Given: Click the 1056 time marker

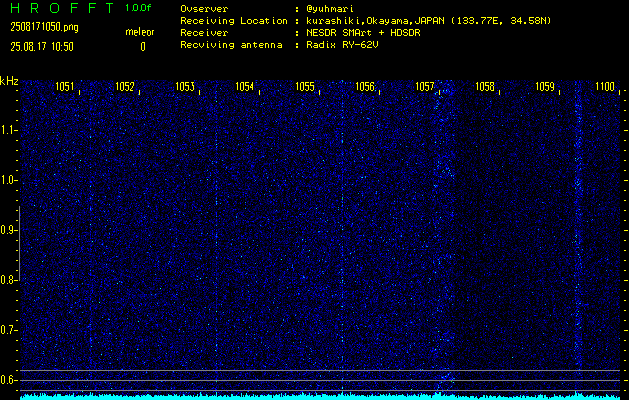Looking at the screenshot, I should click(x=365, y=87).
